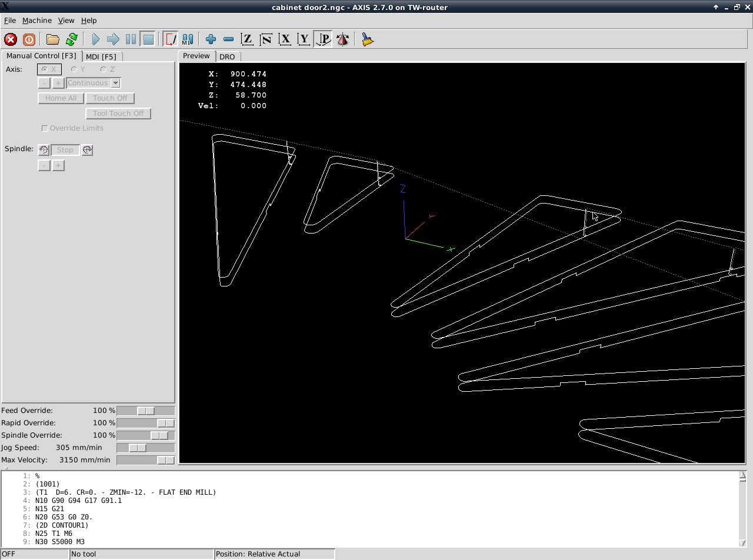The height and width of the screenshot is (560, 753).
Task: Switch to MDI [F5] tab
Action: [101, 56]
